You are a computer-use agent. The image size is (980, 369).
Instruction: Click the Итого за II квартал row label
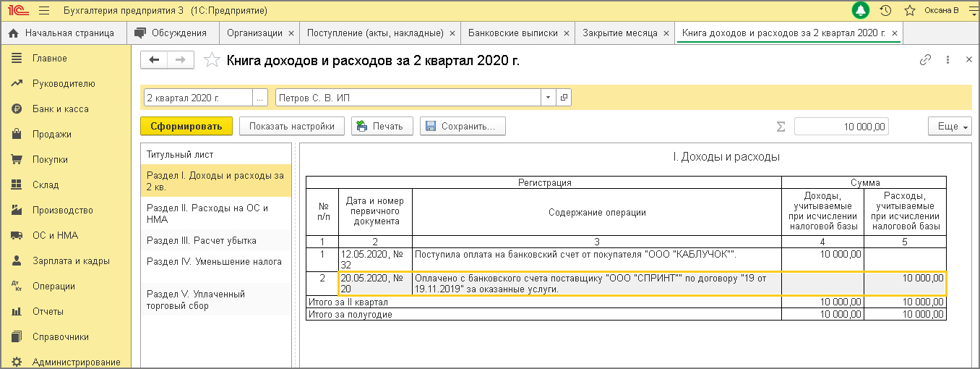[x=348, y=301]
